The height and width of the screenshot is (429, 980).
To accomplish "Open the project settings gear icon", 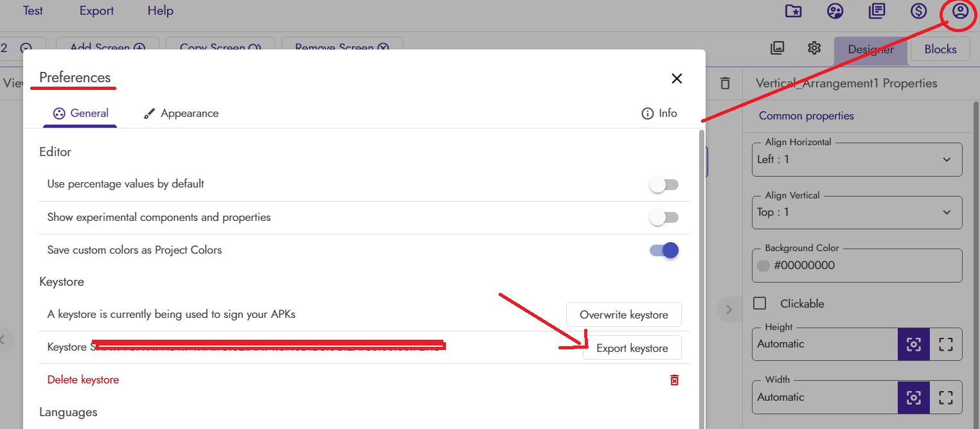I will tap(814, 48).
